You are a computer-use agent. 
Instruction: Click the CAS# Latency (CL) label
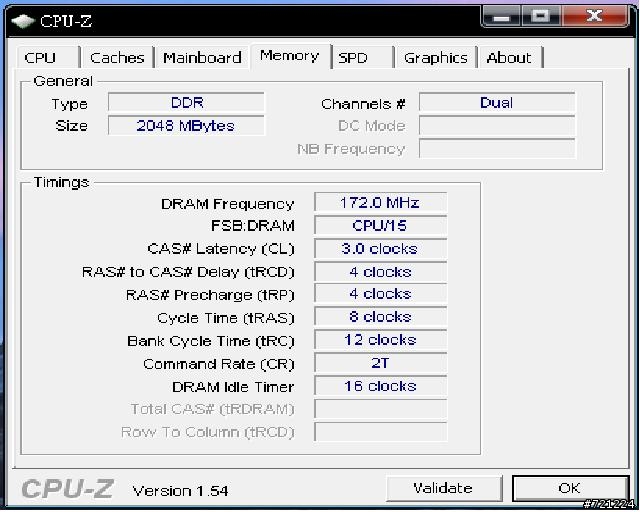(221, 249)
